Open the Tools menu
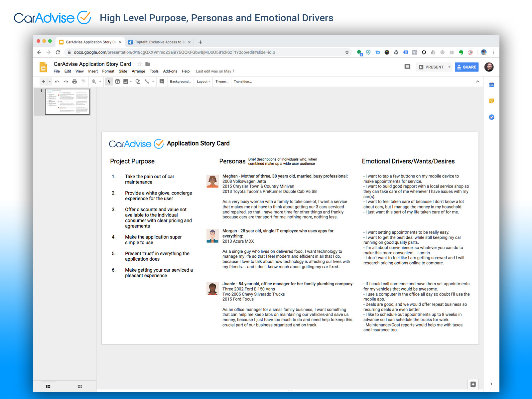The image size is (532, 399). pos(154,71)
